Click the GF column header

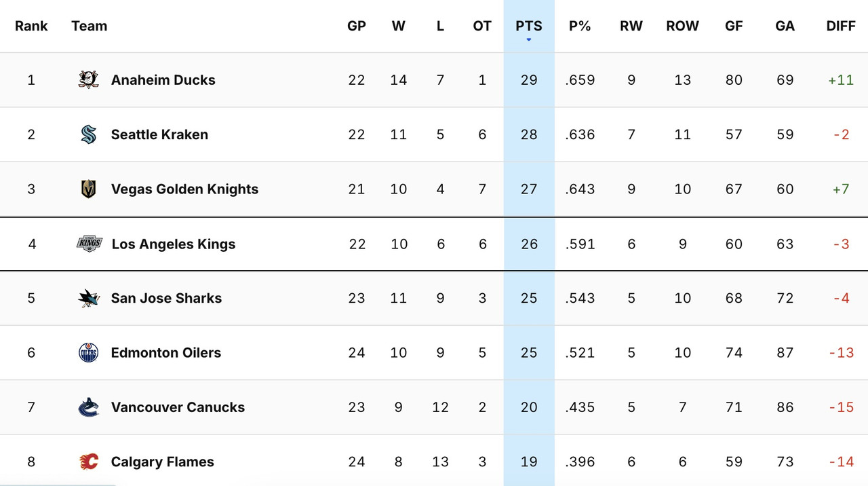tap(734, 26)
